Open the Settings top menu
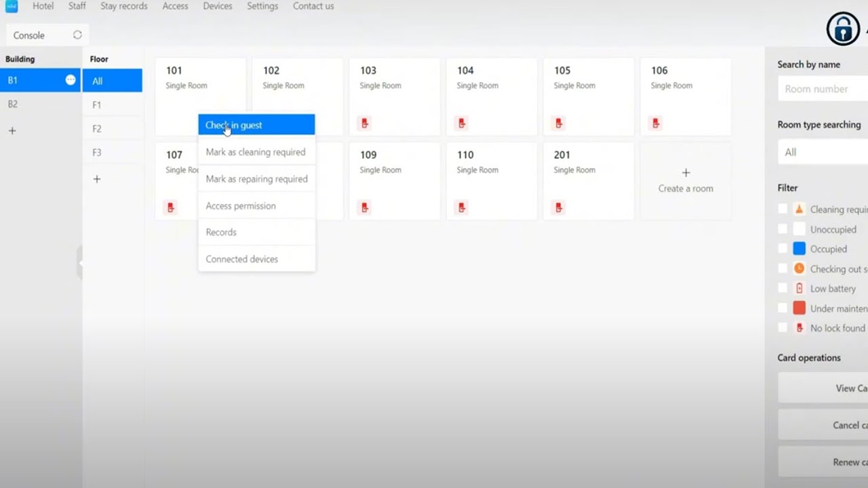This screenshot has width=868, height=488. pyautogui.click(x=262, y=6)
